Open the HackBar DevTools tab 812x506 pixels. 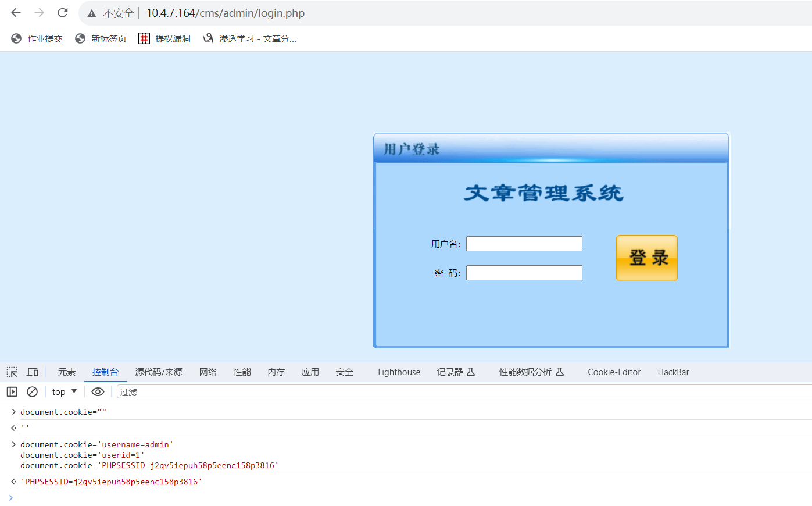(x=673, y=372)
